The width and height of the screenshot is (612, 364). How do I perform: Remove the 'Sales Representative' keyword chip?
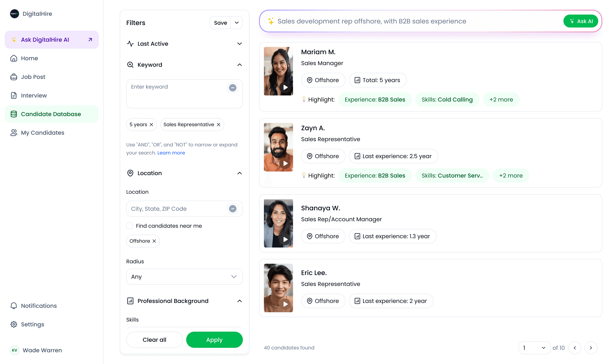coord(219,125)
